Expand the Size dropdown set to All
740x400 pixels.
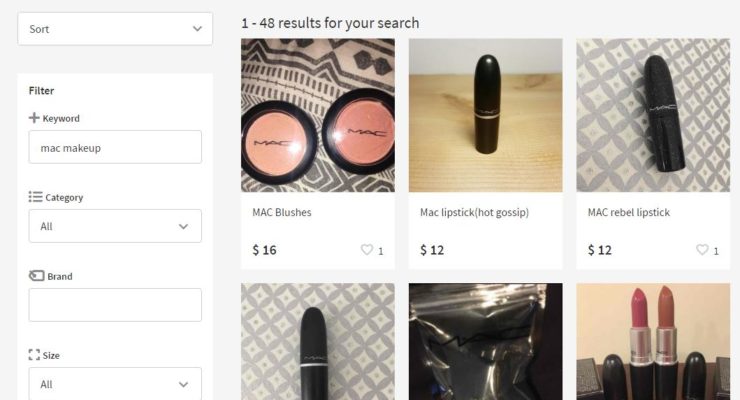115,383
